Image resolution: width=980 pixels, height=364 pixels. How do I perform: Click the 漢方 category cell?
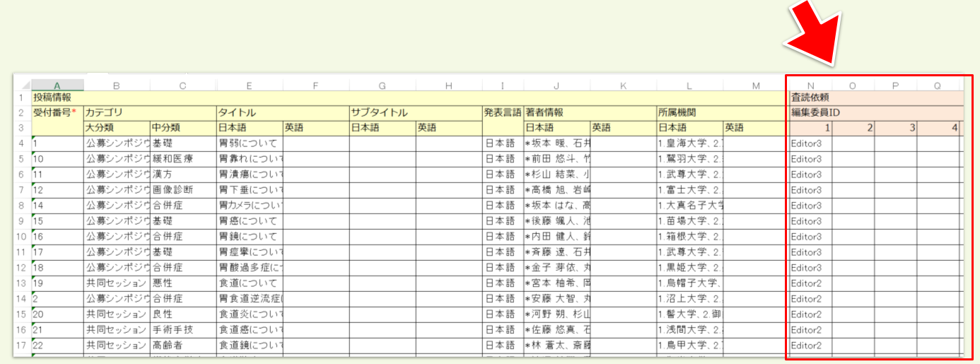183,175
